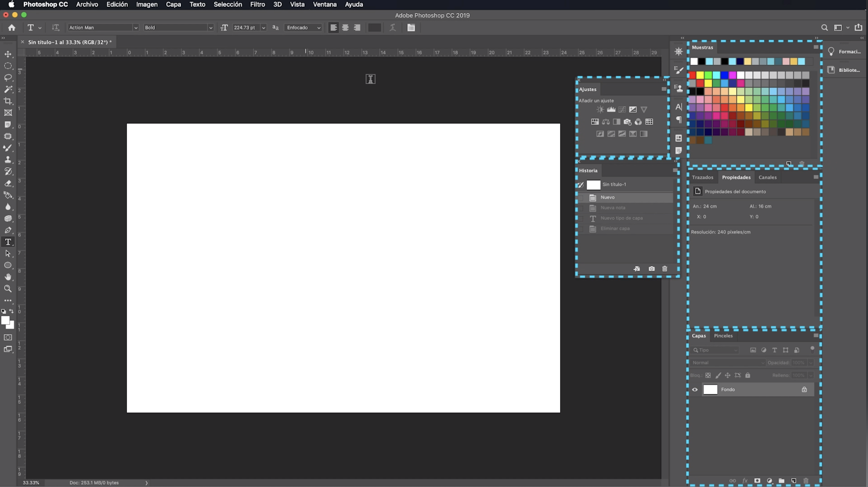The image size is (868, 487).
Task: Open the Bibliotecas panel button
Action: tap(844, 70)
